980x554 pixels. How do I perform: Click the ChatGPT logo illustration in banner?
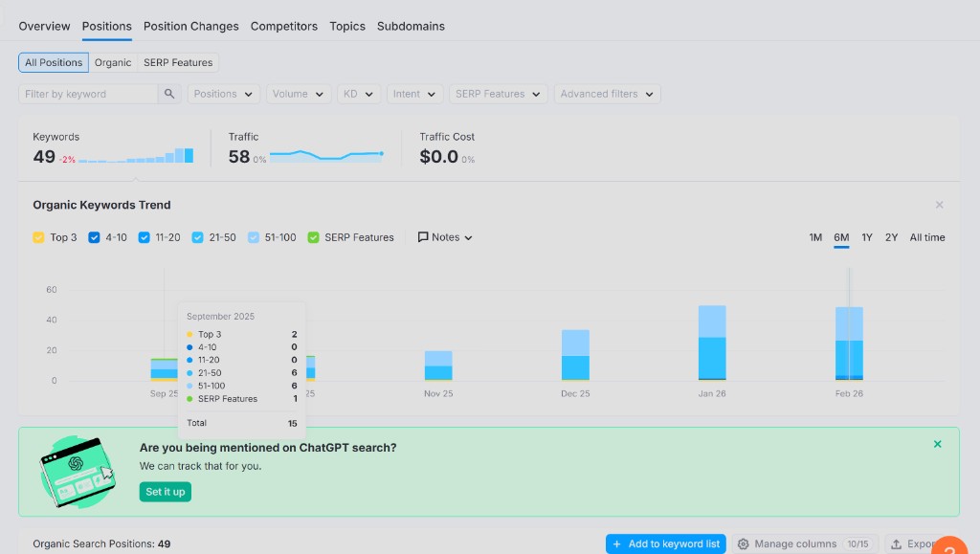tap(78, 473)
